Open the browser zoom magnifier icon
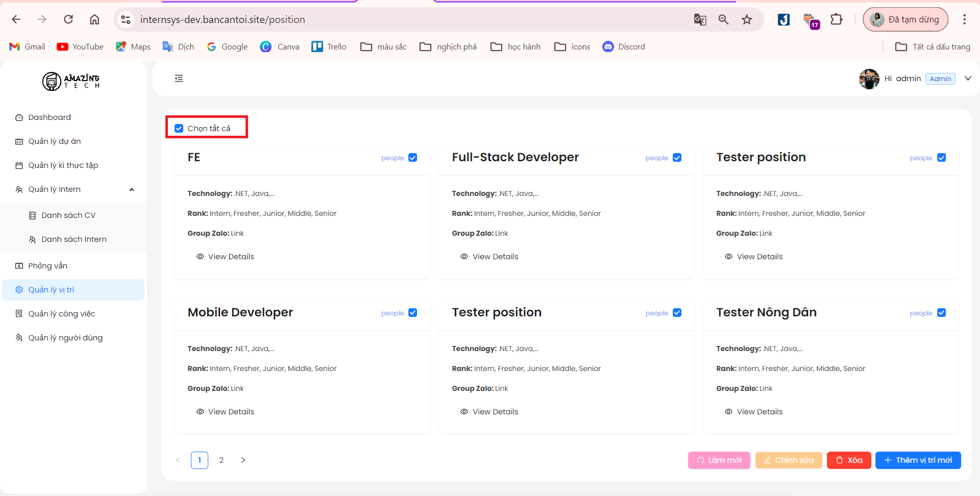Viewport: 980px width, 496px height. point(723,19)
